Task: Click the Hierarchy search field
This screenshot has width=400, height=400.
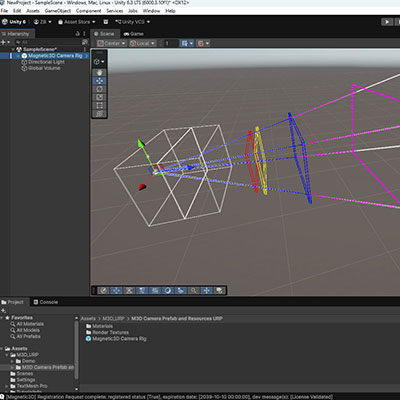Action: pyautogui.click(x=47, y=42)
